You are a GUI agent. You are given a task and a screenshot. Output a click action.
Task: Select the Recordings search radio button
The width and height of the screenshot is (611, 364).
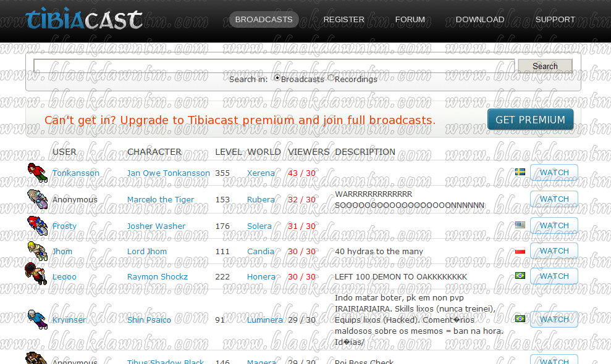point(331,78)
